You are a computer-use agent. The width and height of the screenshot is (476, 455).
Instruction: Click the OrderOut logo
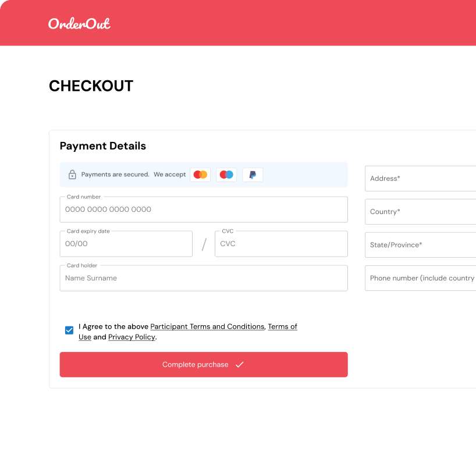(79, 23)
